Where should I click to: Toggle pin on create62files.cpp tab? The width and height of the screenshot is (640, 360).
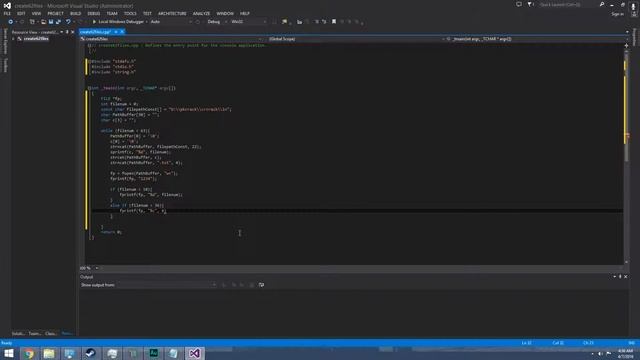click(x=116, y=32)
